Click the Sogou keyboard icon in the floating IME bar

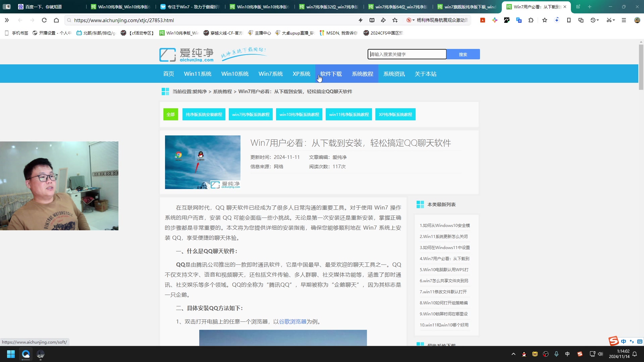[640, 342]
